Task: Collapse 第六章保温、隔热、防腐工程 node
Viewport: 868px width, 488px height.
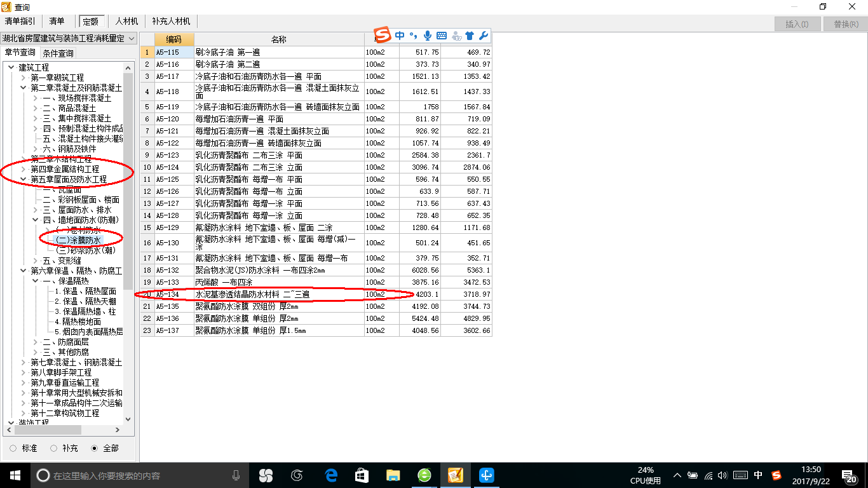Action: pyautogui.click(x=24, y=271)
